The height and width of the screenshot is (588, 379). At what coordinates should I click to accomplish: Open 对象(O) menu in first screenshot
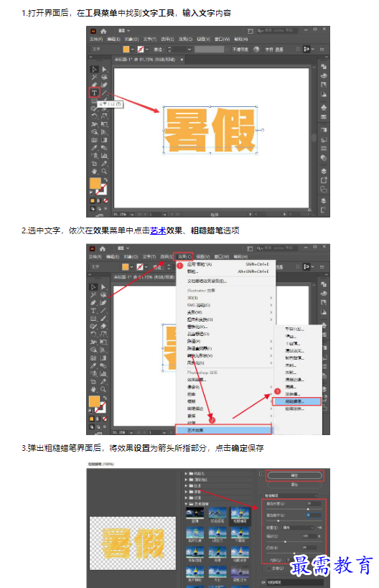(131, 39)
